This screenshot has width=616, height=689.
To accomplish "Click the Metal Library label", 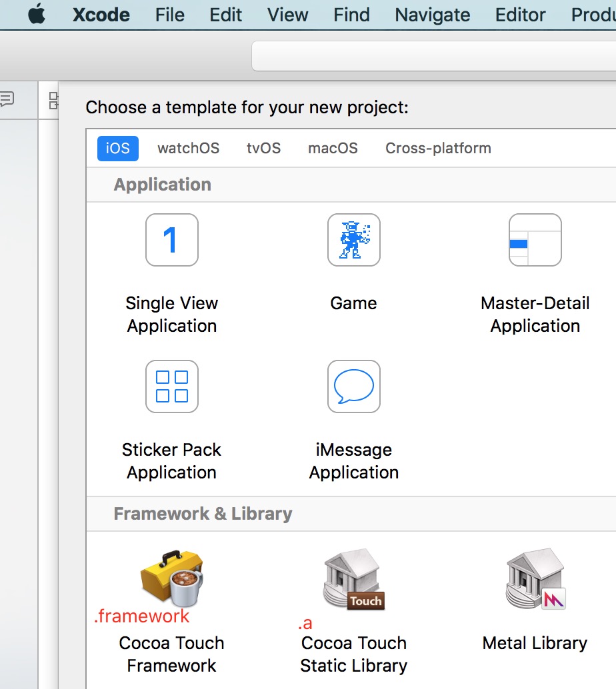I will pyautogui.click(x=535, y=643).
